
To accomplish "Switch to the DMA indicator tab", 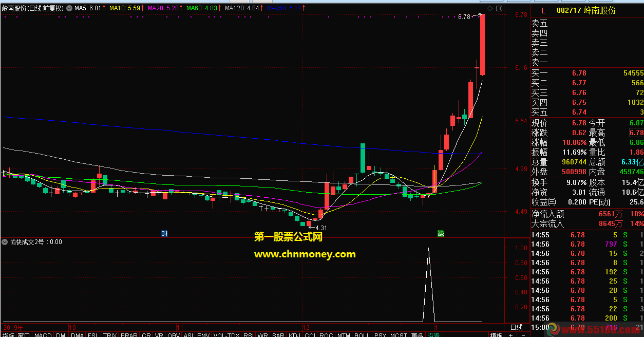I will (78, 335).
